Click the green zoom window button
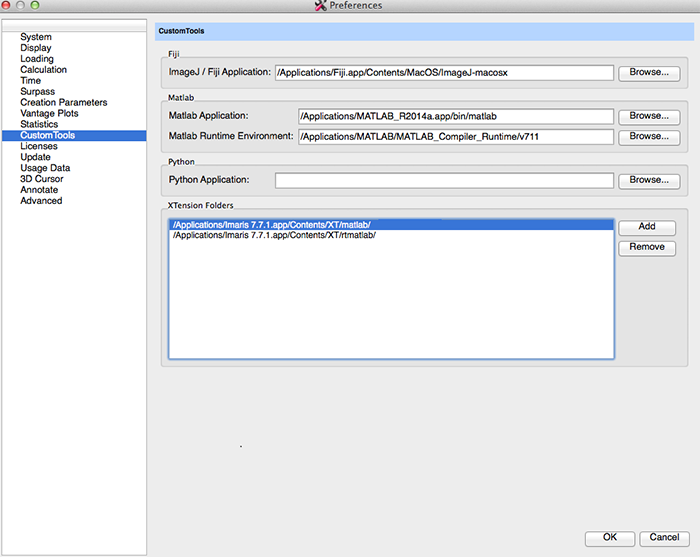Screen dimensions: 700x557 tap(35, 5)
